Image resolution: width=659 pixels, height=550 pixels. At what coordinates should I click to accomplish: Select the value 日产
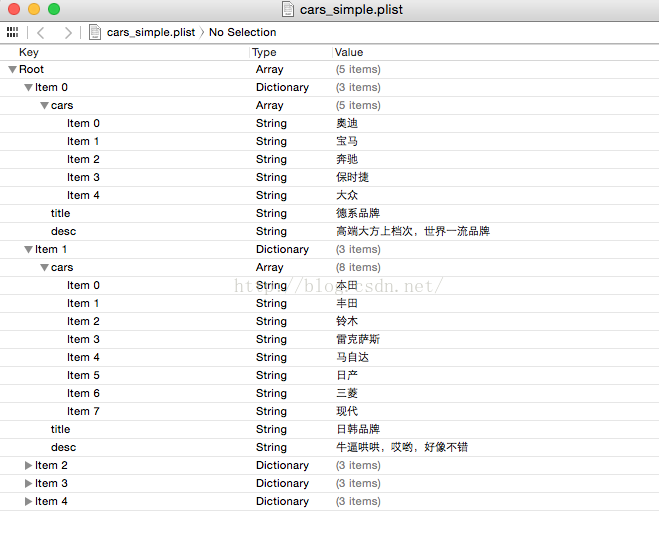point(347,376)
